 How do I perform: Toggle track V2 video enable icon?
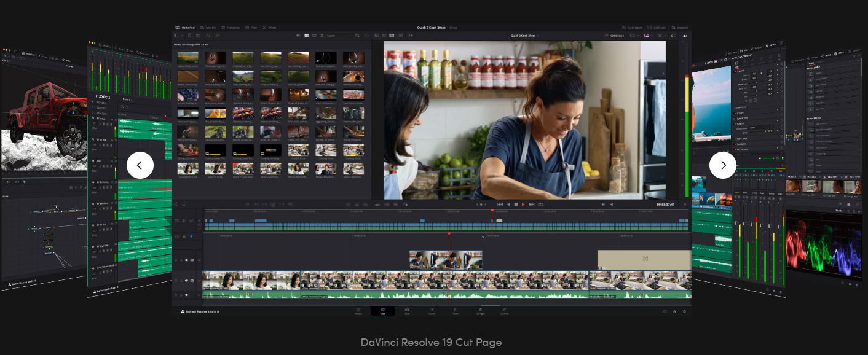click(192, 260)
